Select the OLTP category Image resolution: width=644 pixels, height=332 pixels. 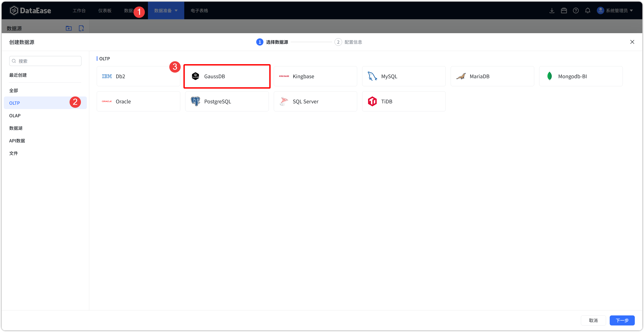[x=45, y=103]
